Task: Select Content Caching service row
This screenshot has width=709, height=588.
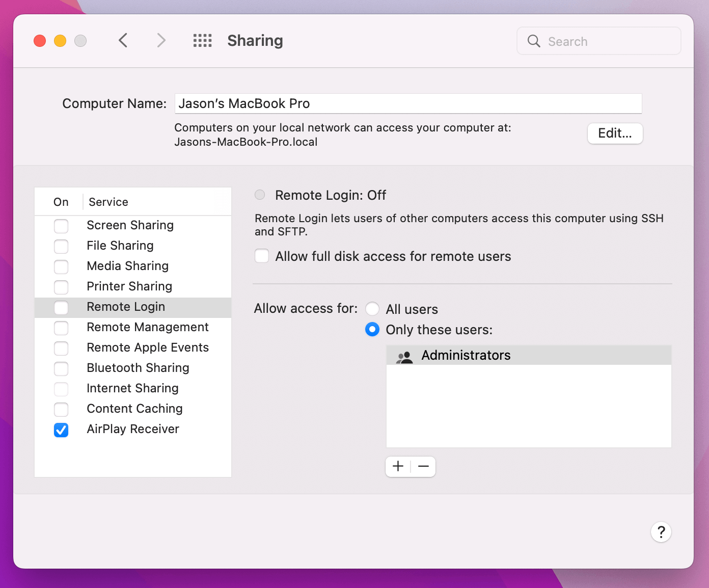Action: 134,409
